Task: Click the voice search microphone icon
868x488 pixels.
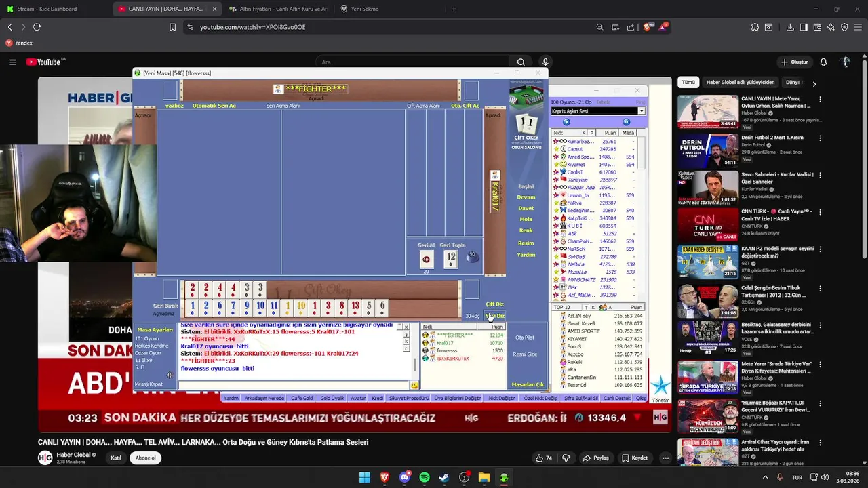Action: tap(545, 62)
